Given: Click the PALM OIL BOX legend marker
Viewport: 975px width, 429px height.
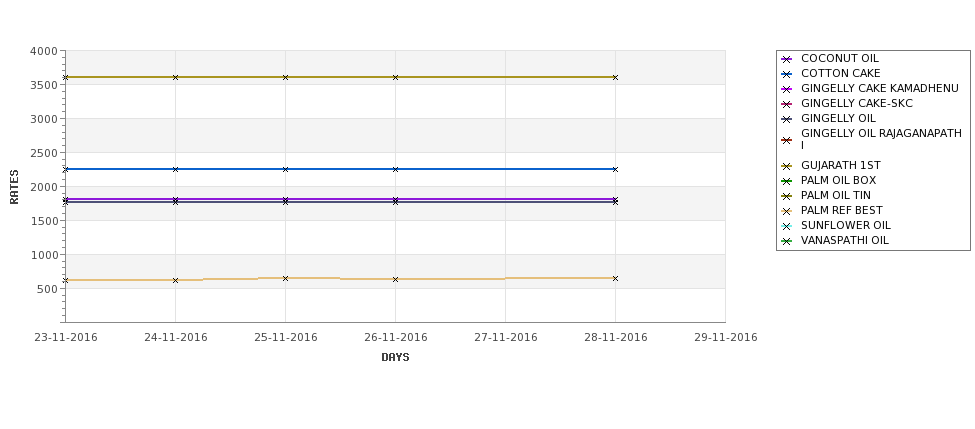Looking at the screenshot, I should click(786, 181).
